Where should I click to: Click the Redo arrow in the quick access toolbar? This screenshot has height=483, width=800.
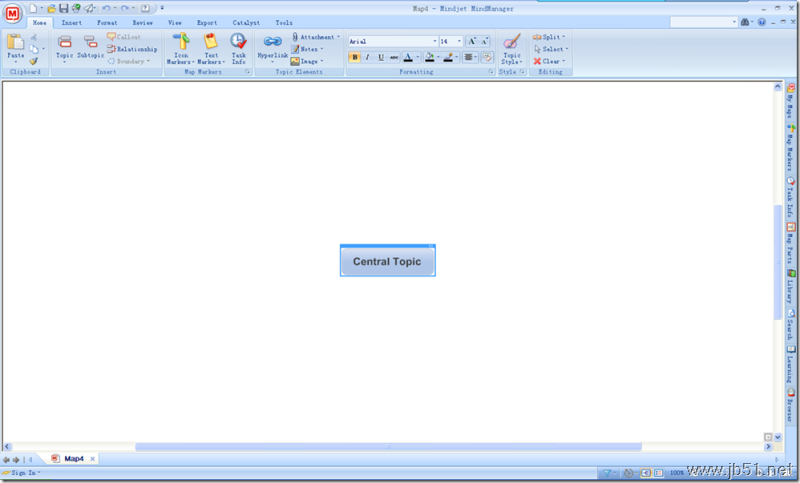[124, 8]
